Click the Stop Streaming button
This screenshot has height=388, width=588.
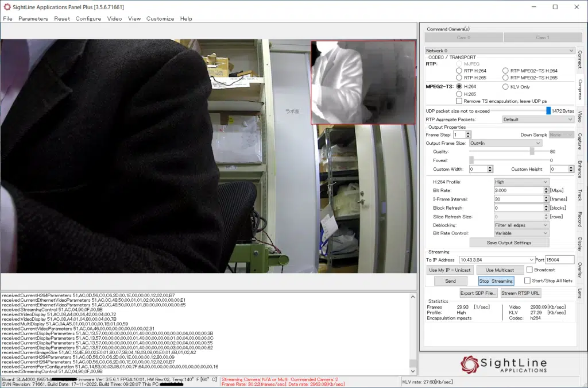[x=496, y=281]
